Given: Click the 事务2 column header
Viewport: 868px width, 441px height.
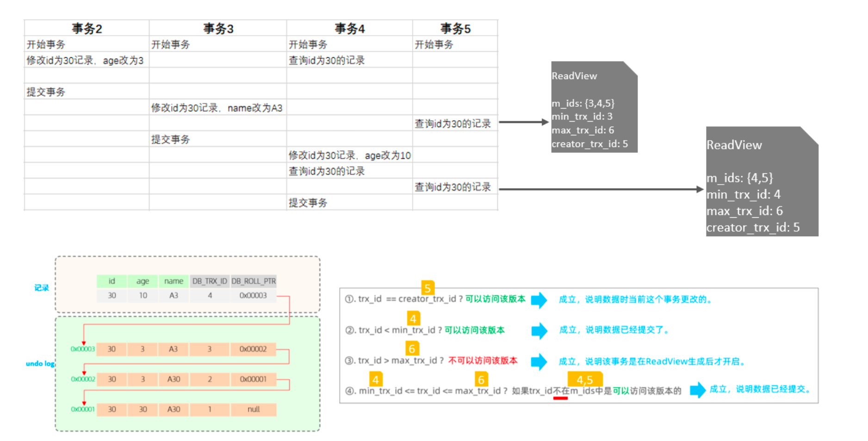Looking at the screenshot, I should (x=87, y=28).
